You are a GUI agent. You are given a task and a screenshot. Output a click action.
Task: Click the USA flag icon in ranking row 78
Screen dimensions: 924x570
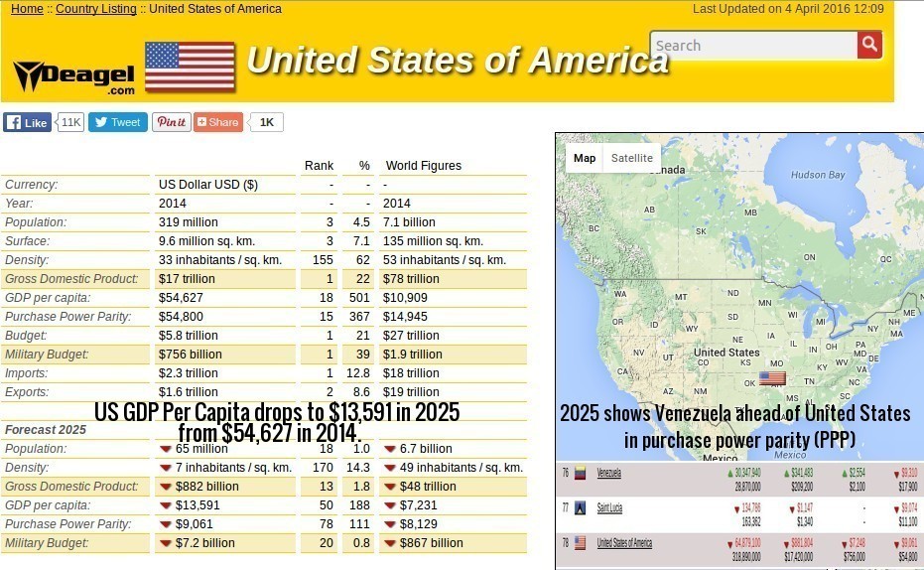(580, 543)
